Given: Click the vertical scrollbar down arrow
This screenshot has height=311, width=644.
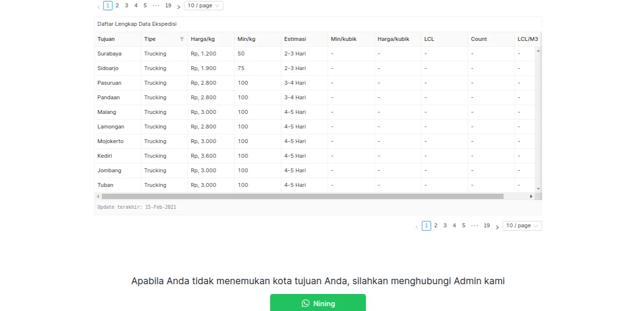Looking at the screenshot, I should coord(538,188).
